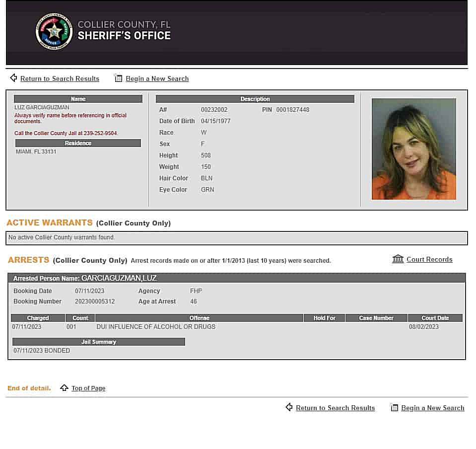Click the Charged column header
This screenshot has height=449, width=476.
click(x=38, y=318)
